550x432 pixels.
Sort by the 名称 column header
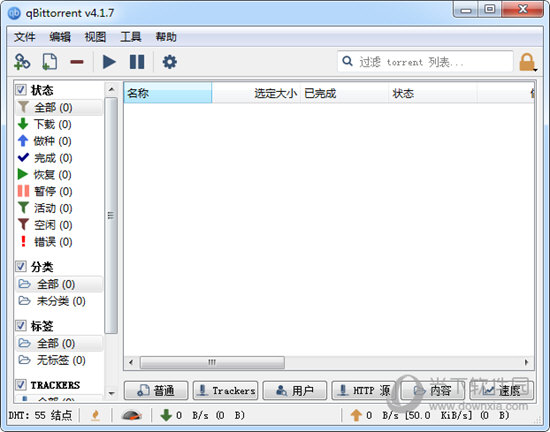pyautogui.click(x=168, y=93)
